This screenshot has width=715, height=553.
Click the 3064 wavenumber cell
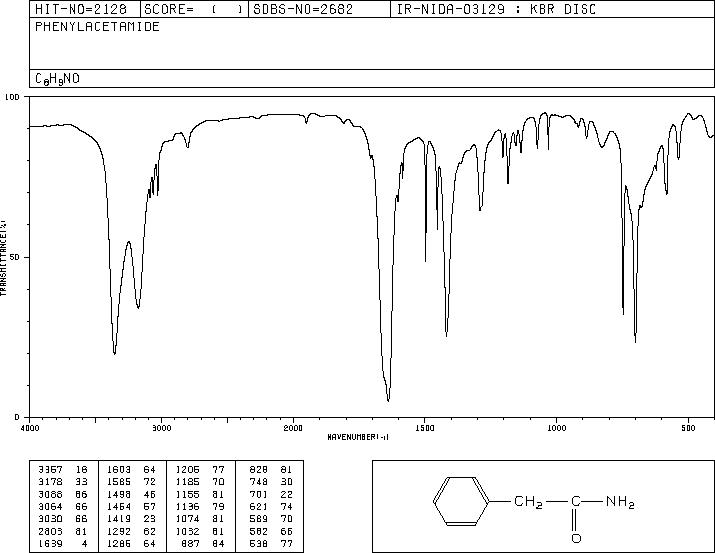[50, 506]
